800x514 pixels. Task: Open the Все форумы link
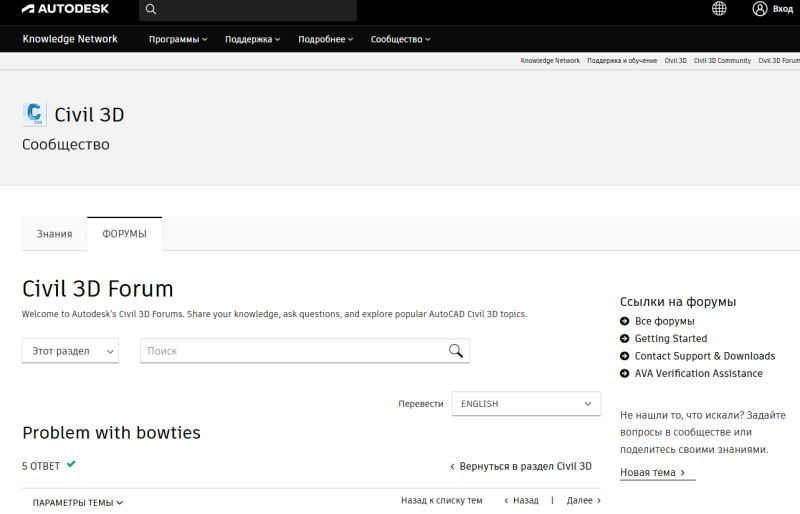[664, 321]
